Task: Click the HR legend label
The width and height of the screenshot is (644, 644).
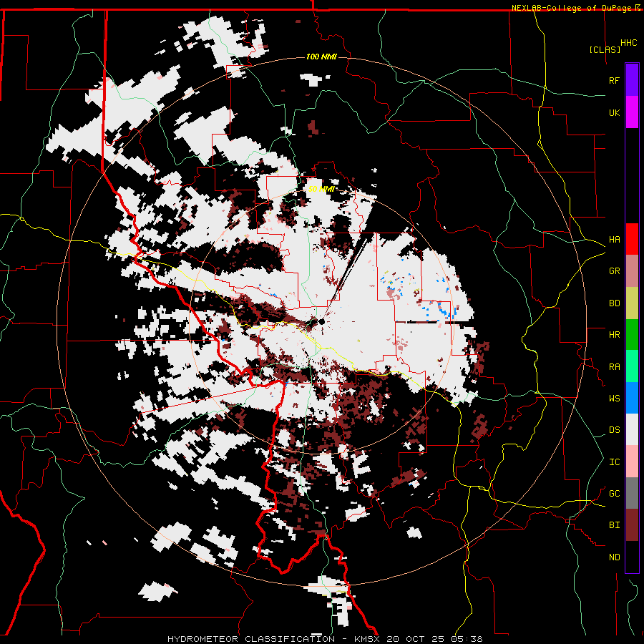Action: (614, 335)
